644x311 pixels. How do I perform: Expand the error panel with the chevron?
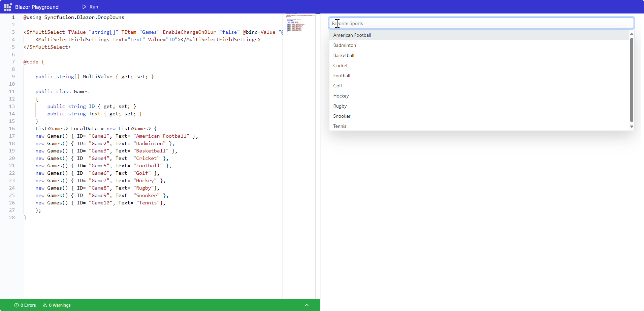pos(307,305)
